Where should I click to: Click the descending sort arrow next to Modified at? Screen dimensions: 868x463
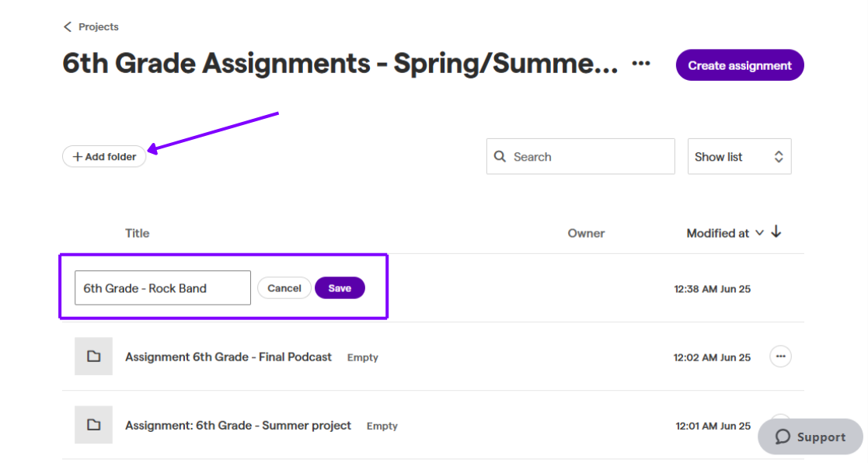pos(776,231)
